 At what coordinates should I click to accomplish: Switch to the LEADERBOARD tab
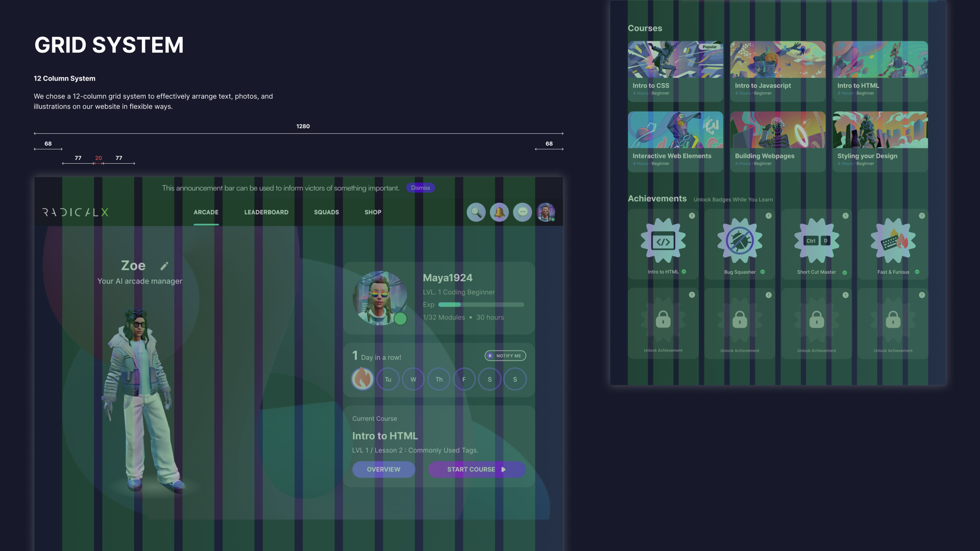click(x=266, y=212)
